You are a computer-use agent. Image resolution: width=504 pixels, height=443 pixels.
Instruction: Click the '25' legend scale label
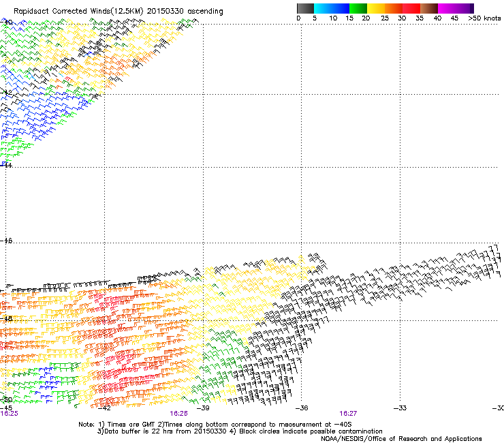[x=385, y=18]
